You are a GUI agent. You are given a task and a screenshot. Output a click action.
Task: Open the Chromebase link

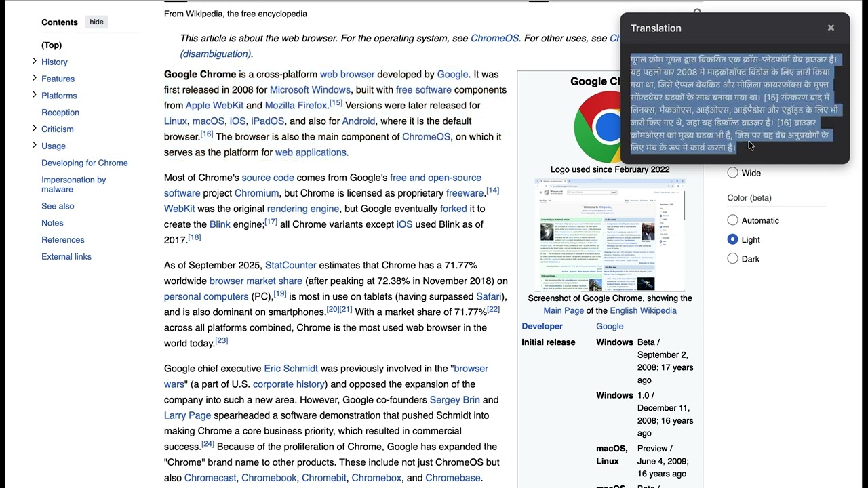click(x=453, y=478)
